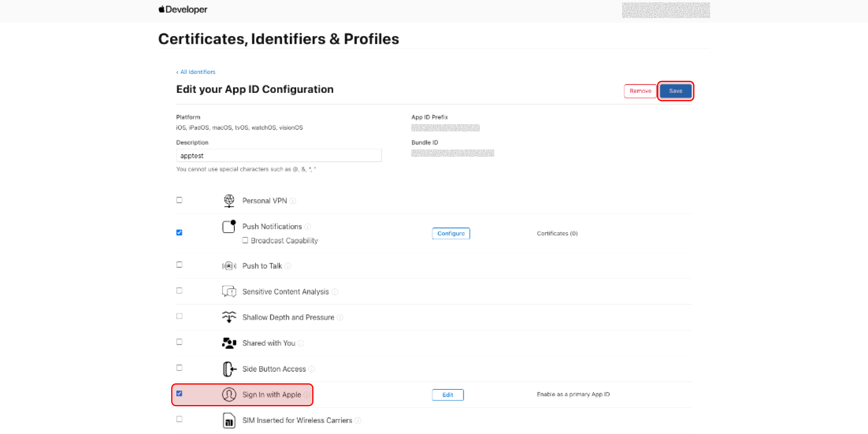Click the Sign In with Apple icon
Viewport: 868px width, 434px height.
(229, 395)
